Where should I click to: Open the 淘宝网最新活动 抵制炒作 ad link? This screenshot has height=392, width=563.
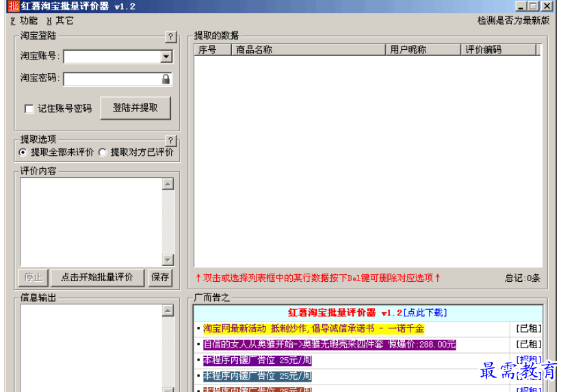313,329
